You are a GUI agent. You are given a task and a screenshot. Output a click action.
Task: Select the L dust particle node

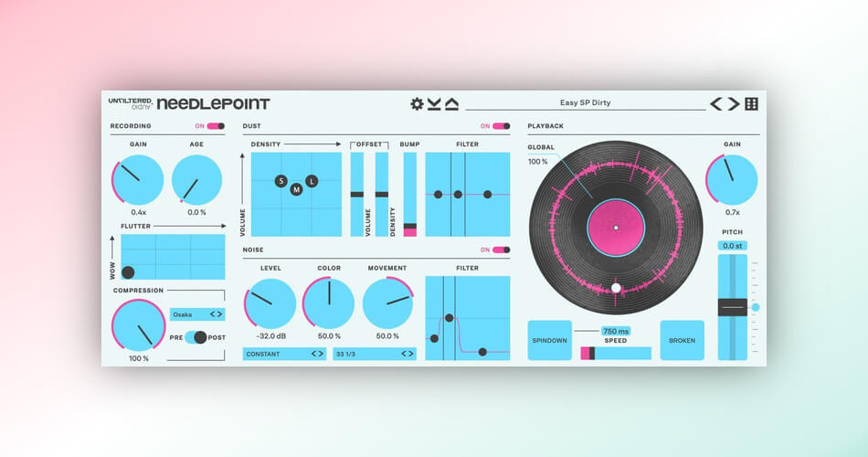[312, 181]
